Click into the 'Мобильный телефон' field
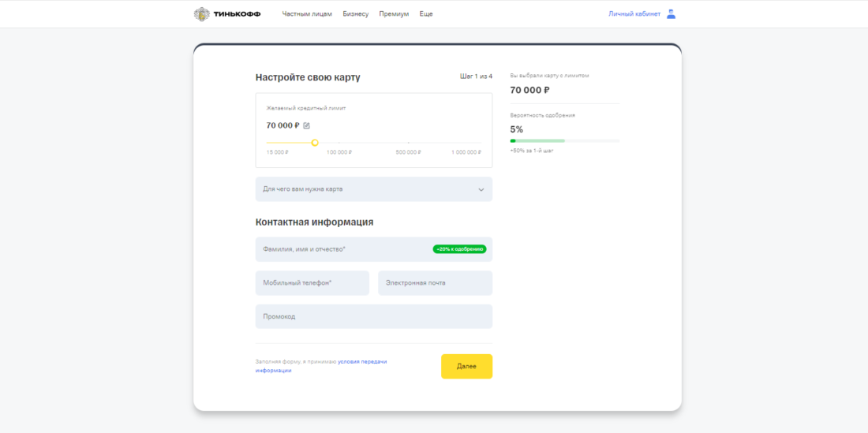The image size is (868, 433). pyautogui.click(x=312, y=283)
